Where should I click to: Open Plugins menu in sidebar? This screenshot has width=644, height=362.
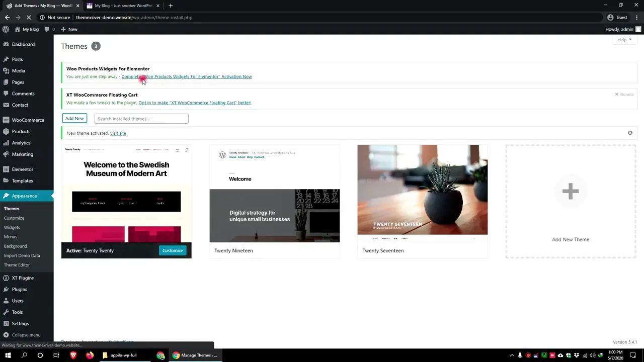(x=20, y=289)
